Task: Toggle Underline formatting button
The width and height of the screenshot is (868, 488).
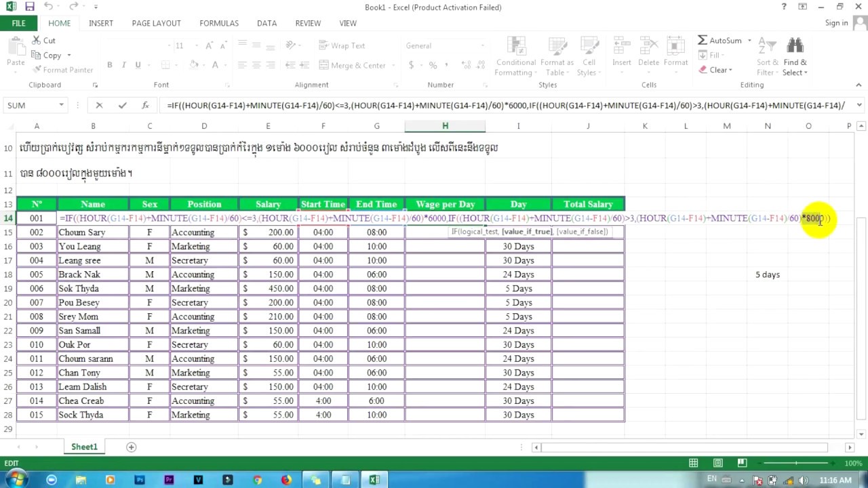Action: (x=138, y=65)
